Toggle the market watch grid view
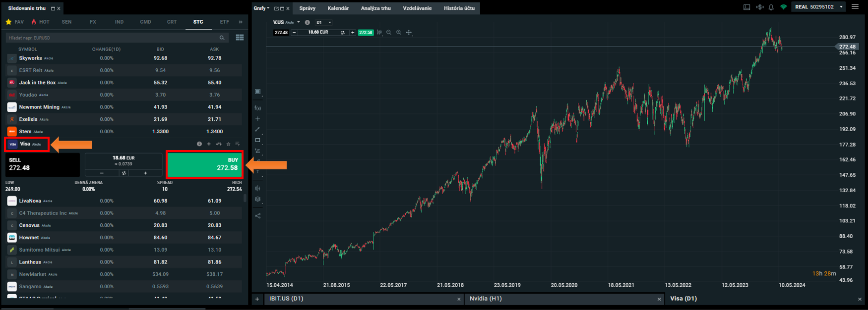 (x=240, y=38)
